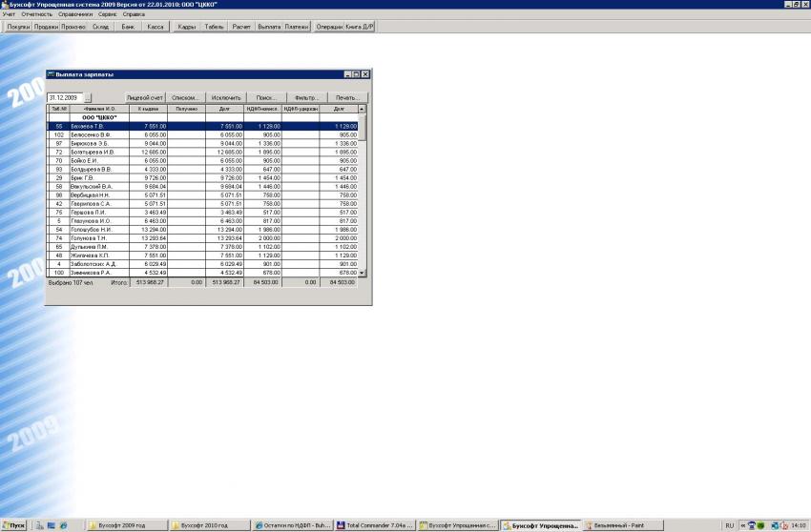This screenshot has height=532, width=811.
Task: Click the Лицевой счет button
Action: [146, 97]
